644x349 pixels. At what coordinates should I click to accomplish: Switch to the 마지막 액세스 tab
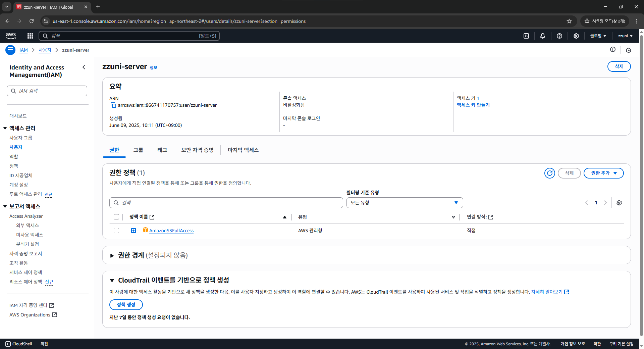click(x=243, y=150)
